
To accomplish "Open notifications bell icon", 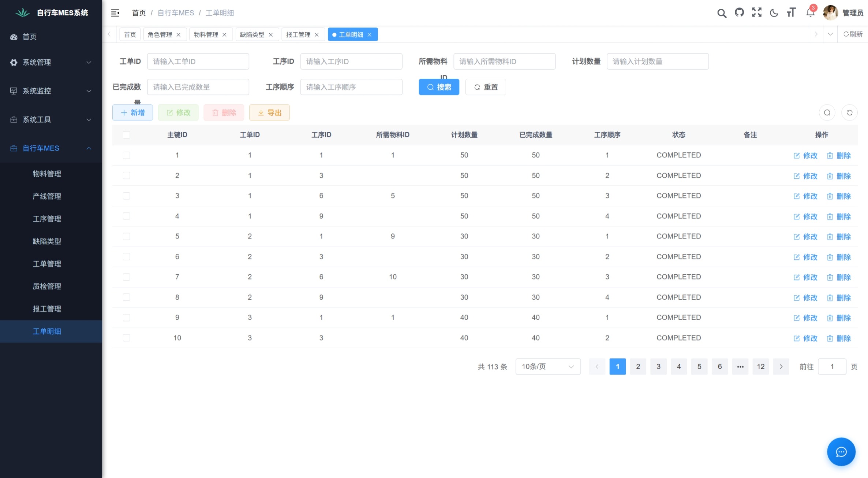I will (x=810, y=13).
